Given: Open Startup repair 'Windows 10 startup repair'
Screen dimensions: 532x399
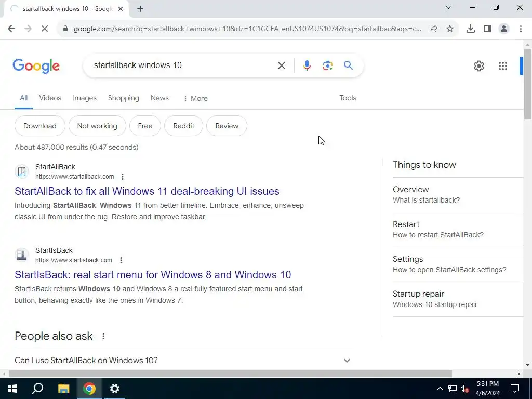Looking at the screenshot, I should coord(458,299).
